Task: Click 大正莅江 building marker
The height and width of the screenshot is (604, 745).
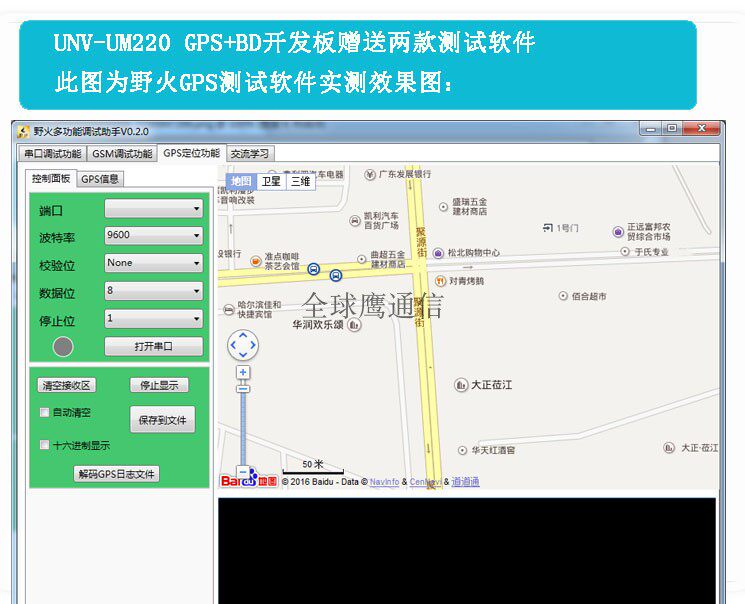Action: [461, 385]
